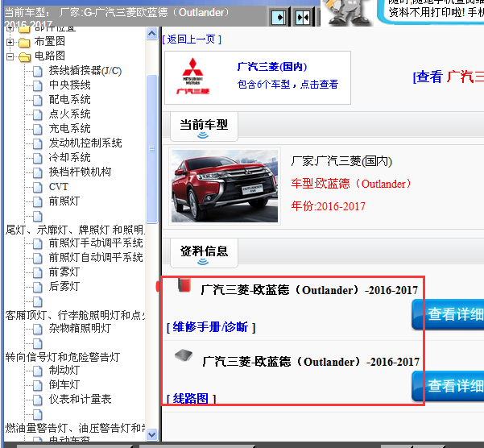
Task: Open 线路图 link
Action: [x=191, y=398]
